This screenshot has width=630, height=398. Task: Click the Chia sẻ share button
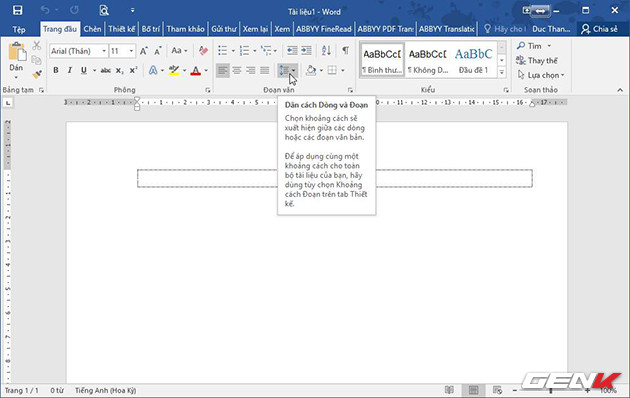pos(599,29)
